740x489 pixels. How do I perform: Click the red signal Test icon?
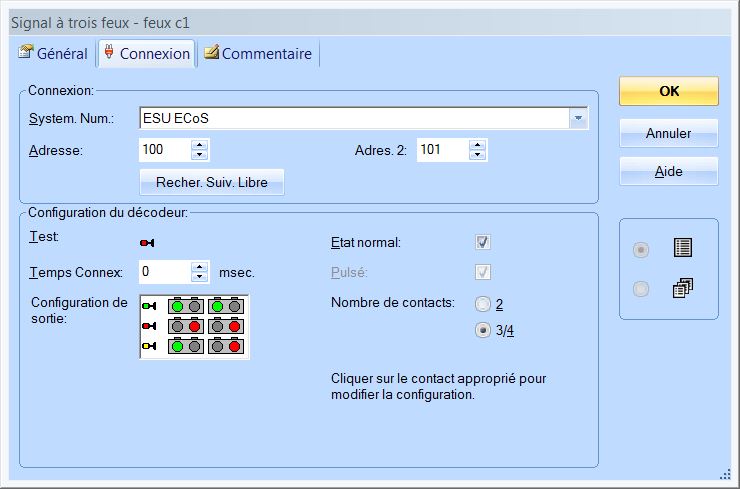(x=147, y=243)
